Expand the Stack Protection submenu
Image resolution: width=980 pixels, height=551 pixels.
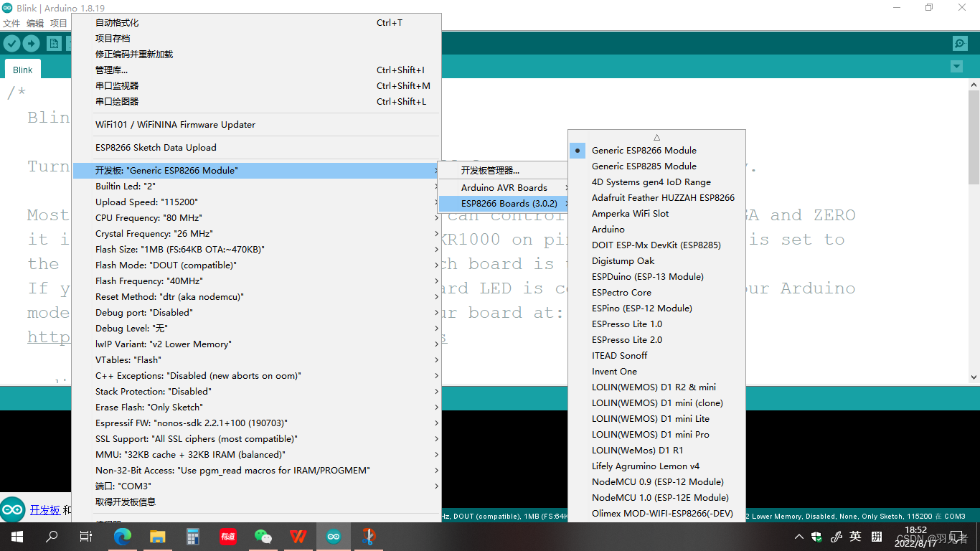257,392
